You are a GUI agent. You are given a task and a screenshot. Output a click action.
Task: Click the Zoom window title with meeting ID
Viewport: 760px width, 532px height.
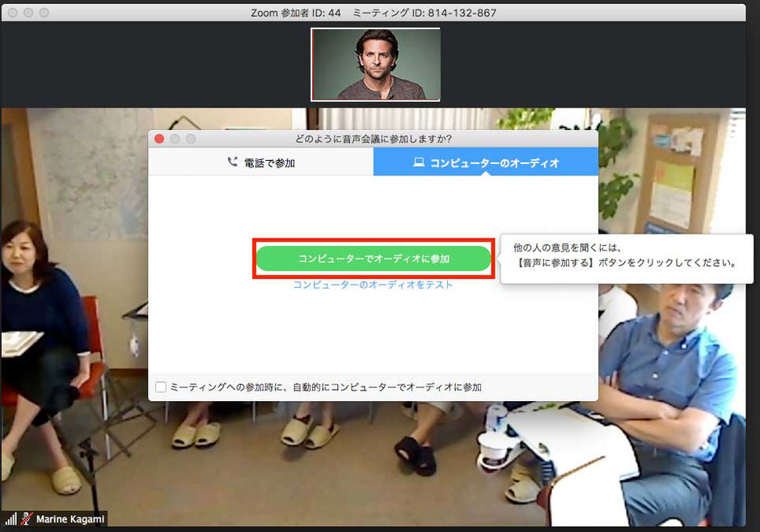[374, 13]
